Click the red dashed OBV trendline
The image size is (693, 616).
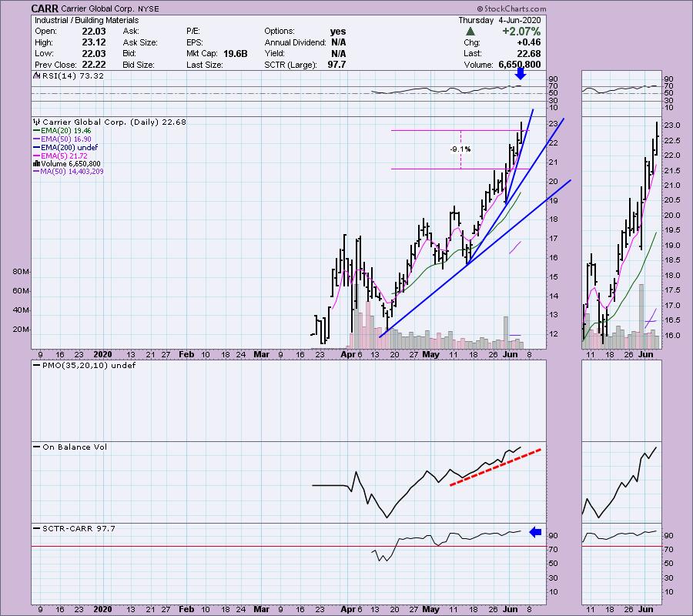click(495, 467)
